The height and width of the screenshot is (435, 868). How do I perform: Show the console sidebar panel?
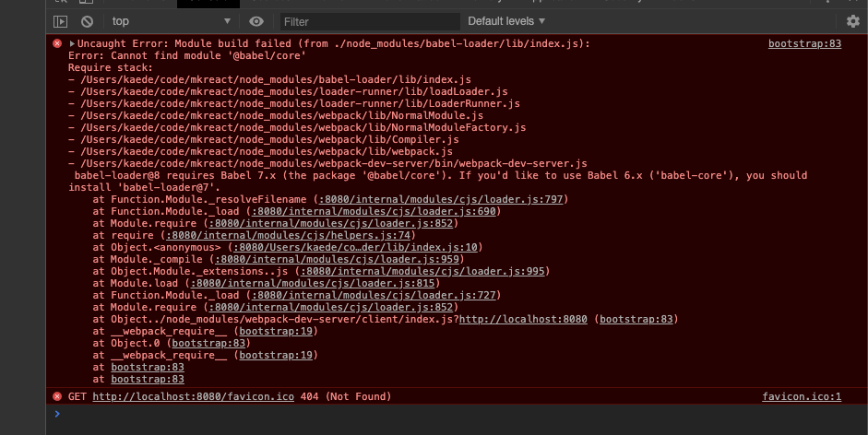pos(60,21)
